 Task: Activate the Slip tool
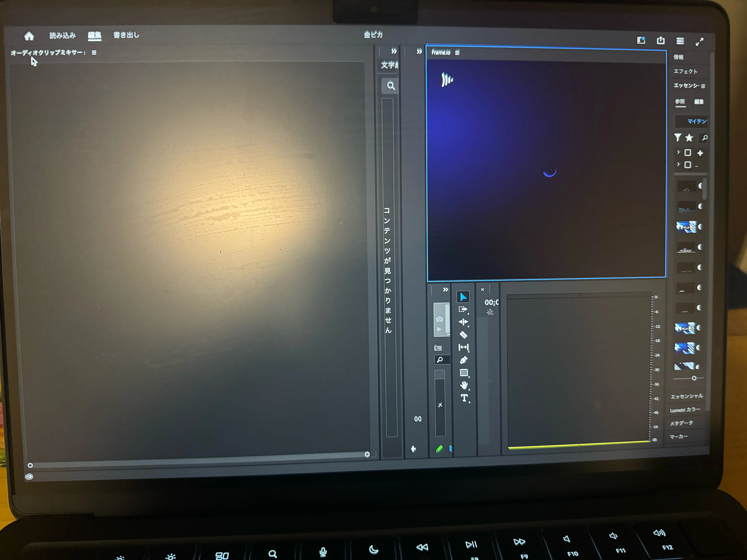click(463, 347)
